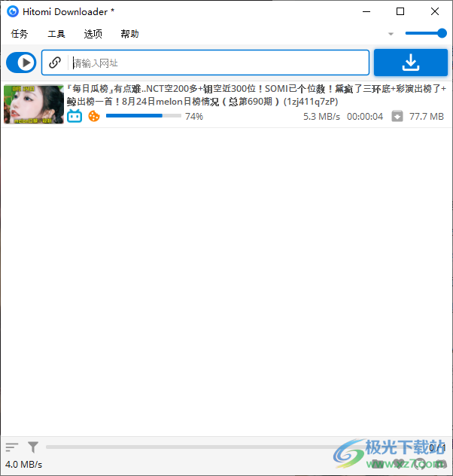Screen dimensions: 453x476
Task: Open the 工具 menu
Action: tap(56, 34)
